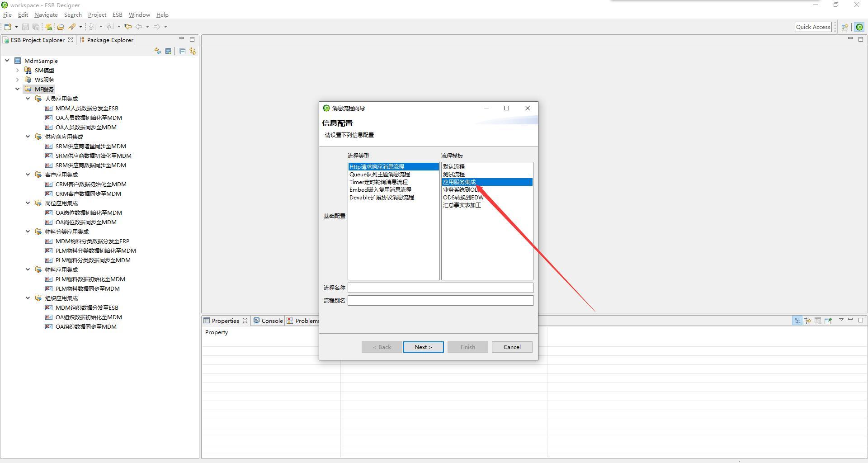
Task: Click the Next Annotation toolbar icon
Action: (92, 27)
